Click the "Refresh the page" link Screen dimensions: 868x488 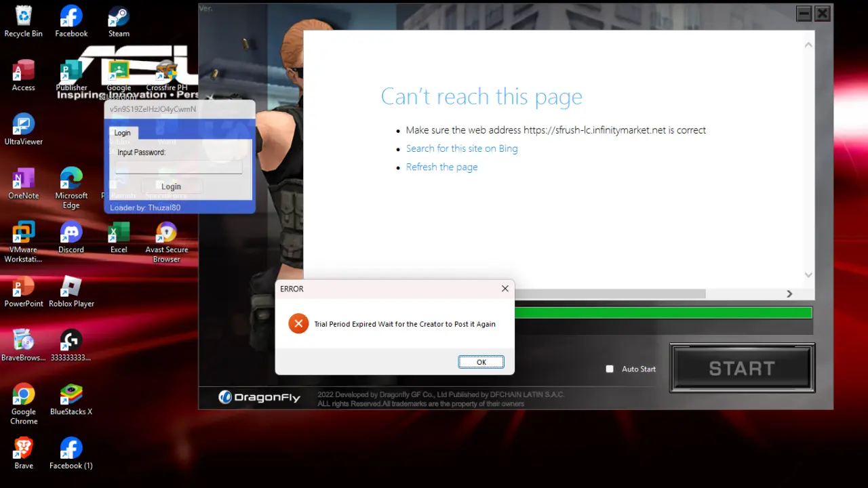coord(441,167)
